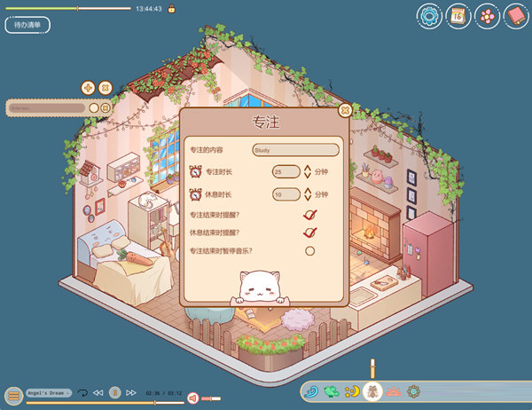Select the blue wave ambient sound icon

pyautogui.click(x=311, y=390)
